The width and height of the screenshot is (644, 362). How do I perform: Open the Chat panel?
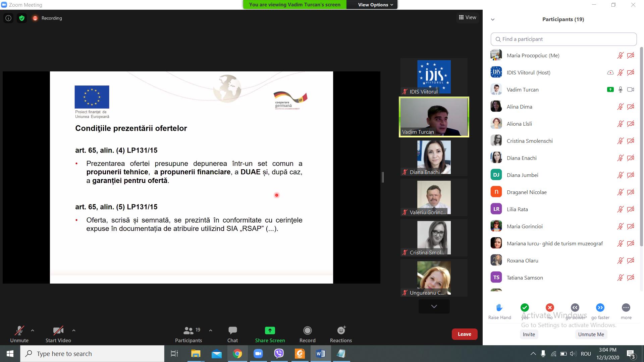pos(232,334)
